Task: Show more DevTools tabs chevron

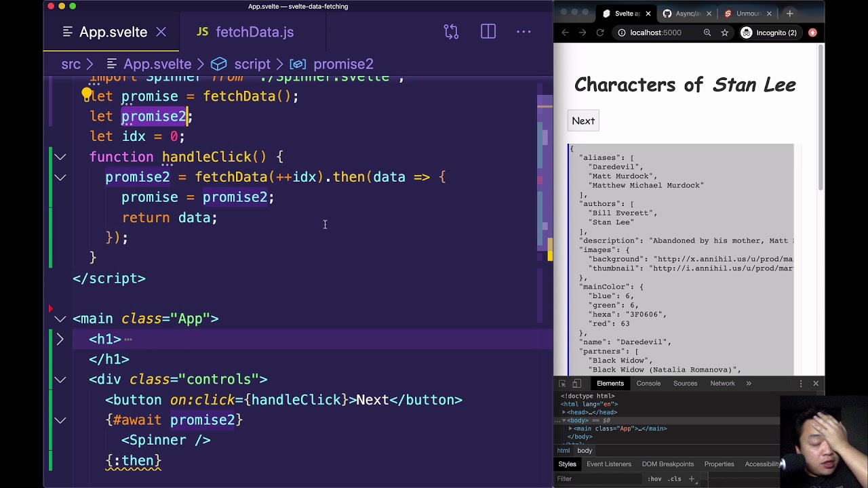Action: [x=749, y=384]
